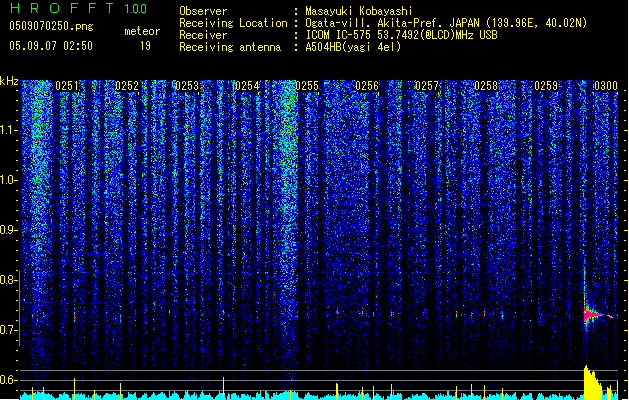Click the 0258 time marker

point(486,86)
